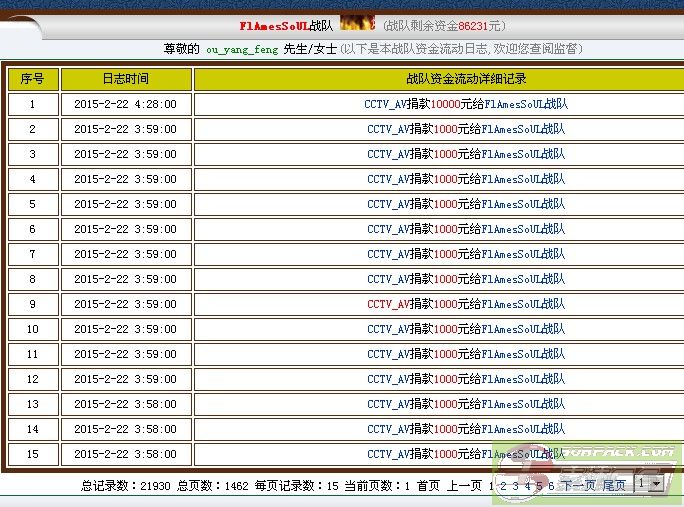Click the first page link (首页)
The height and width of the screenshot is (507, 684).
428,485
